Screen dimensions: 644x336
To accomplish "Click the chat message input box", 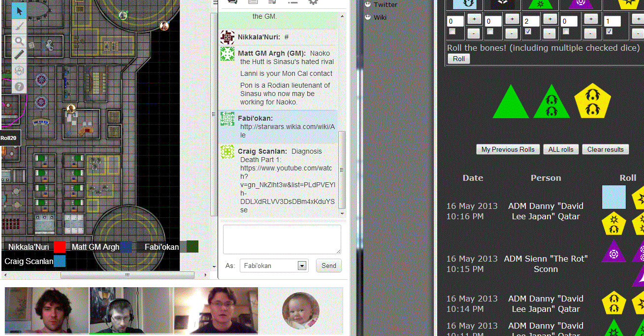I will (282, 239).
